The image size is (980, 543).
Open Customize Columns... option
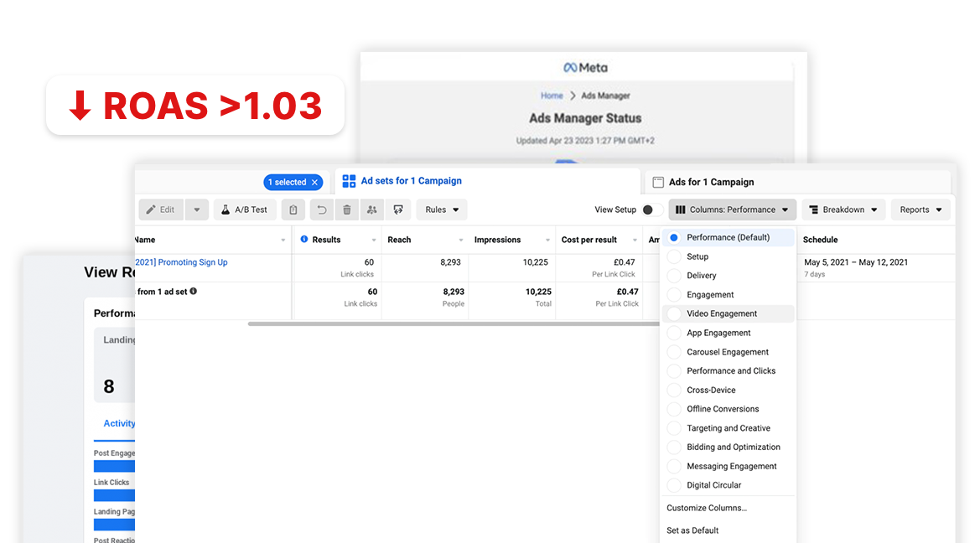tap(707, 508)
